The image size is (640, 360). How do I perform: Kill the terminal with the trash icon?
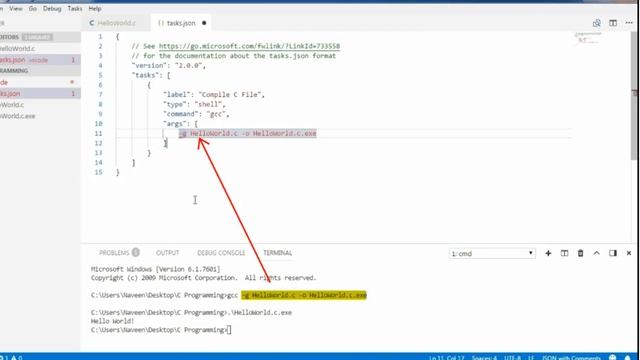(x=580, y=253)
